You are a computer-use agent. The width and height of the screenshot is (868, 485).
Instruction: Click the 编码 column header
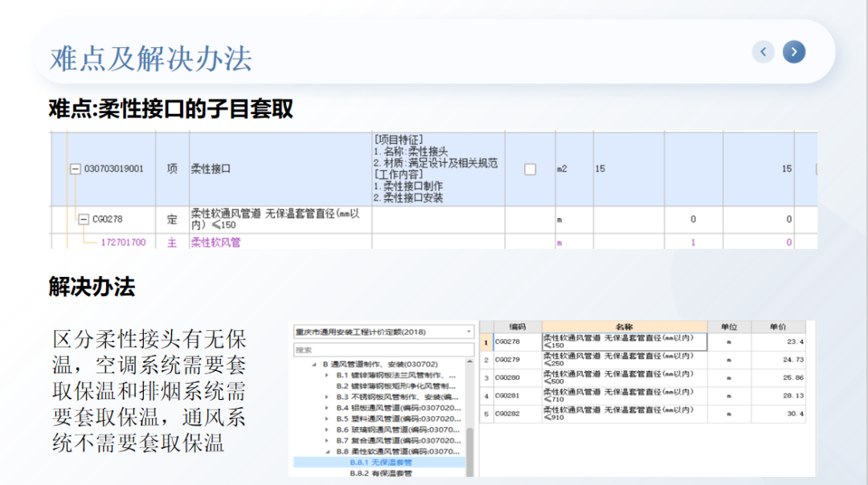pos(518,327)
